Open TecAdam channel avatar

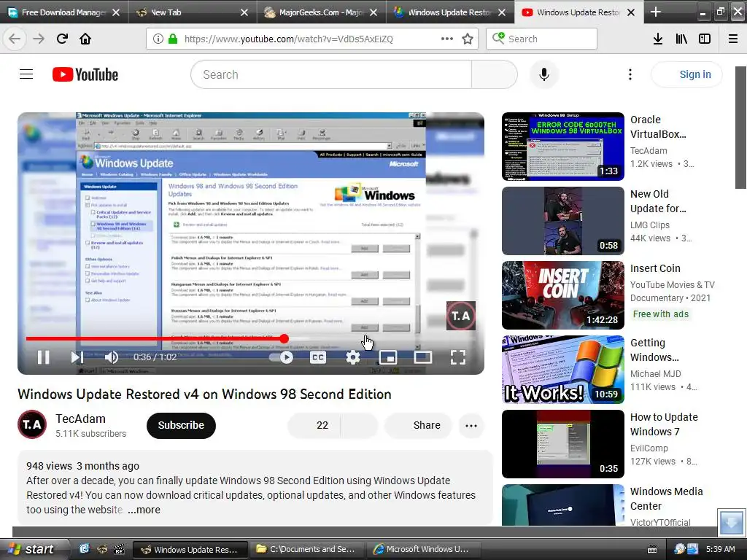[x=32, y=424]
